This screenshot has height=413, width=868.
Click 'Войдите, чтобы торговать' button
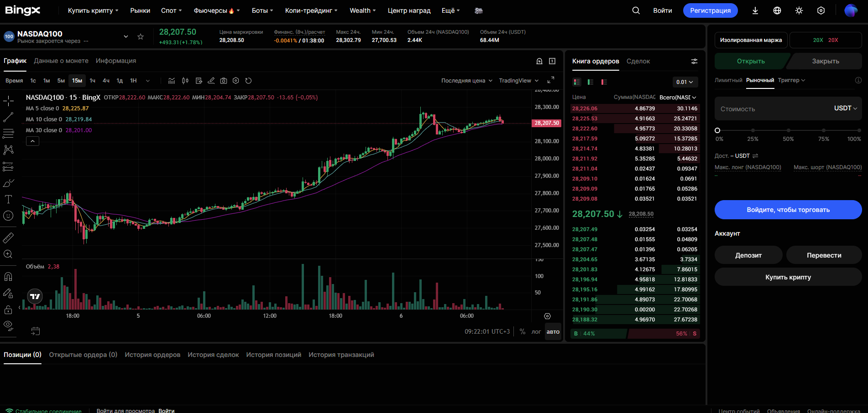pyautogui.click(x=788, y=210)
